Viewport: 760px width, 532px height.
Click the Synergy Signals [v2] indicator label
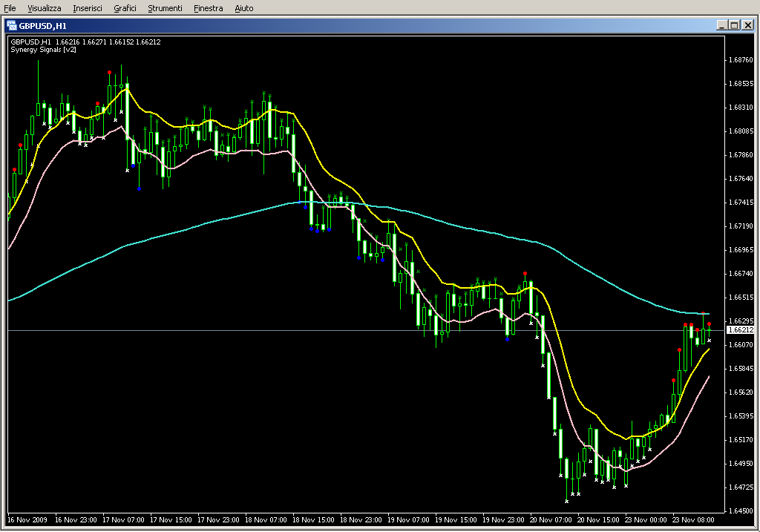44,50
